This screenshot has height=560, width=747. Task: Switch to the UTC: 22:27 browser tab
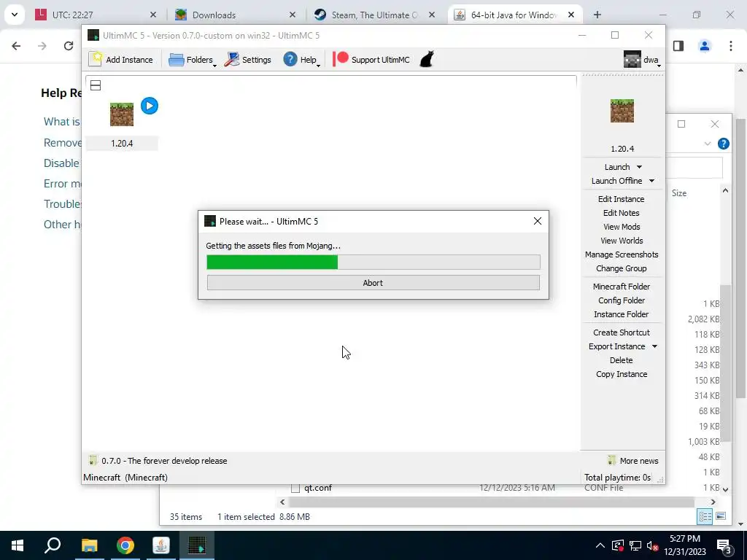(97, 15)
